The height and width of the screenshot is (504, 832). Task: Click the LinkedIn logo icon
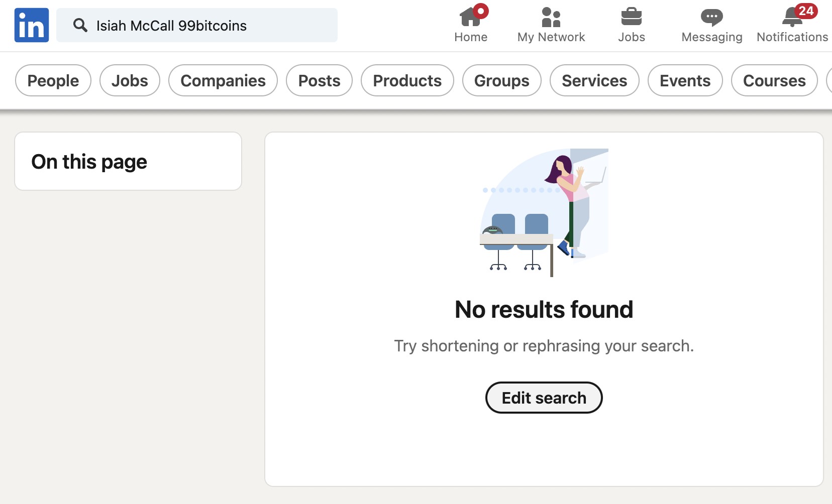tap(32, 25)
